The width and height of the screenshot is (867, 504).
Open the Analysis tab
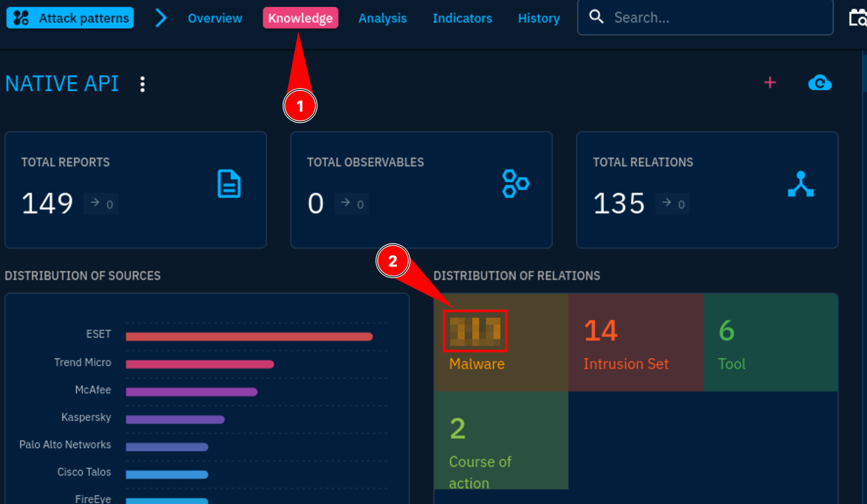tap(382, 18)
